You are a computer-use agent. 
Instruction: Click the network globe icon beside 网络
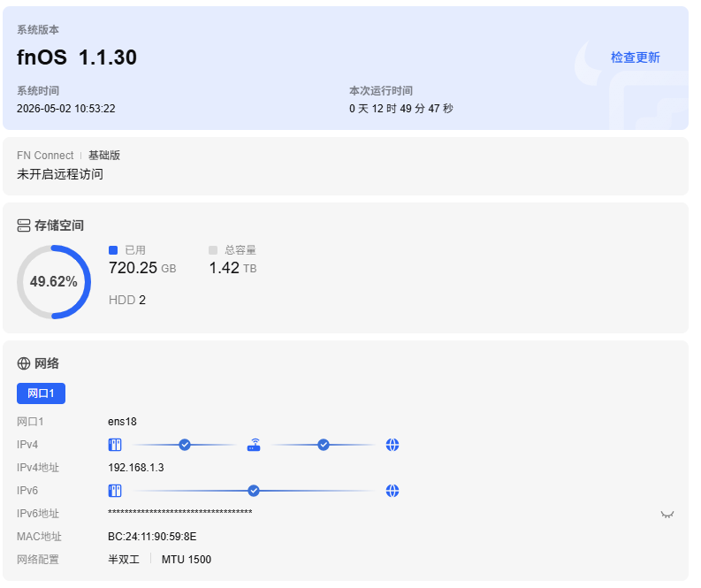click(x=24, y=363)
